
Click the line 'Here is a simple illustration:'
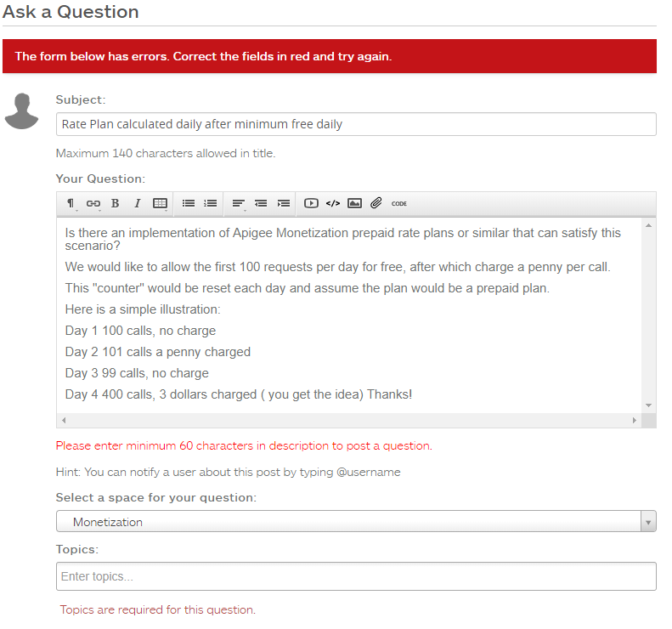(x=143, y=309)
